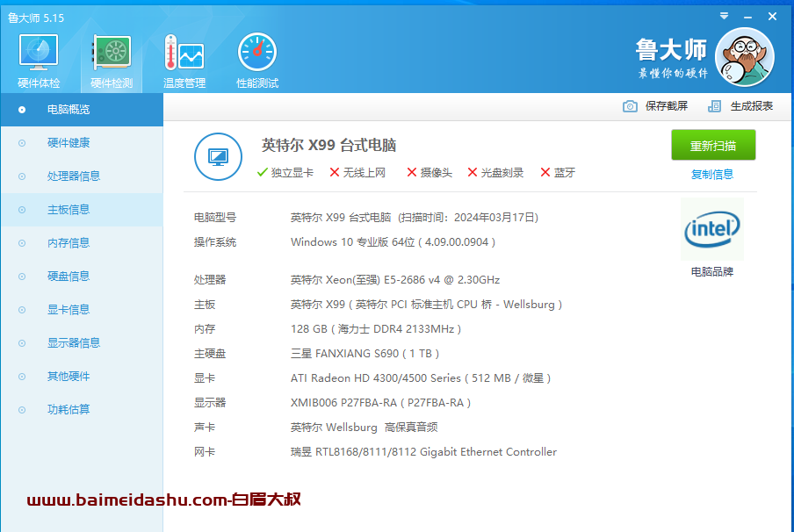Click the 复制信息 copy info link
The height and width of the screenshot is (532, 794).
coord(712,175)
